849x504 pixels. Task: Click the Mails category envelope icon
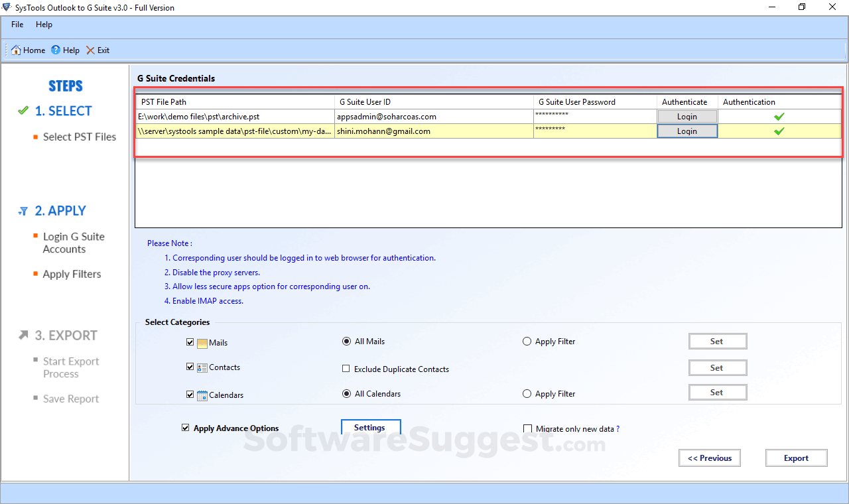click(202, 343)
